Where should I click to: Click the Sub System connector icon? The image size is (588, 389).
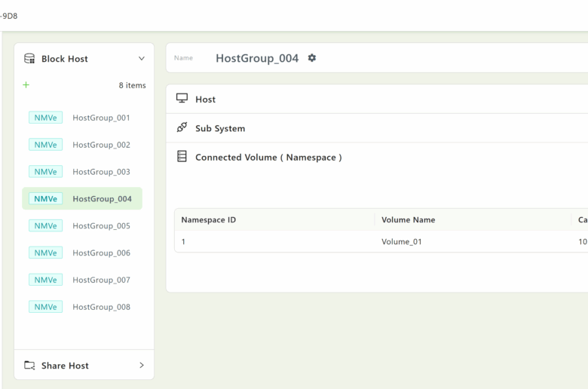coord(182,128)
